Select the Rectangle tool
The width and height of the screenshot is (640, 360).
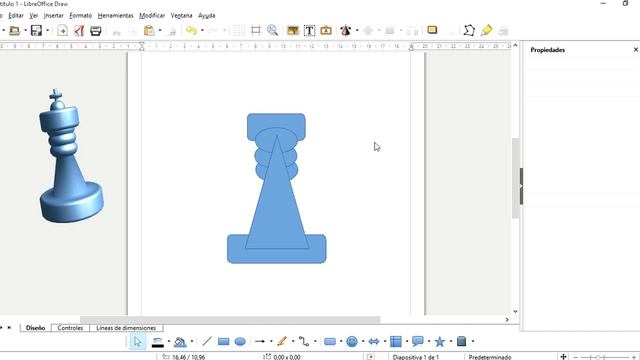pyautogui.click(x=223, y=341)
